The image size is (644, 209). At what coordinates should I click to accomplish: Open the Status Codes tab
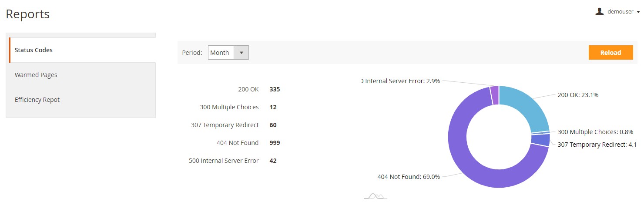pyautogui.click(x=34, y=50)
